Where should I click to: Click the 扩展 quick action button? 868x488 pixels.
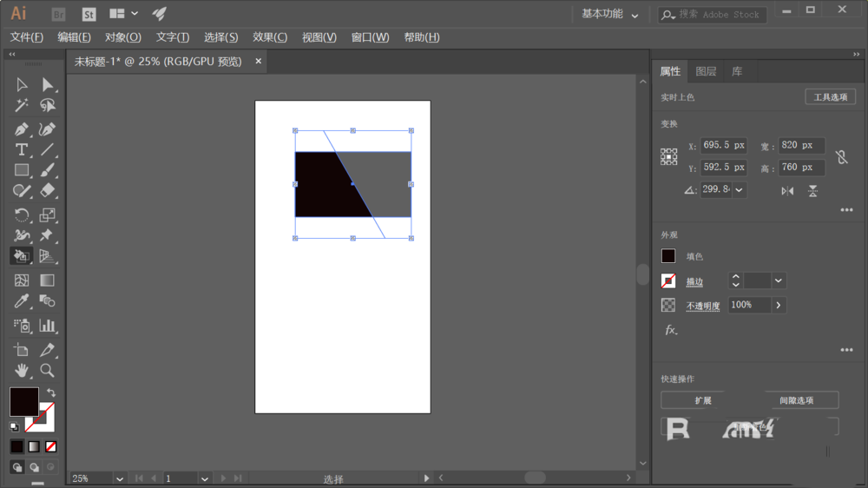(703, 400)
